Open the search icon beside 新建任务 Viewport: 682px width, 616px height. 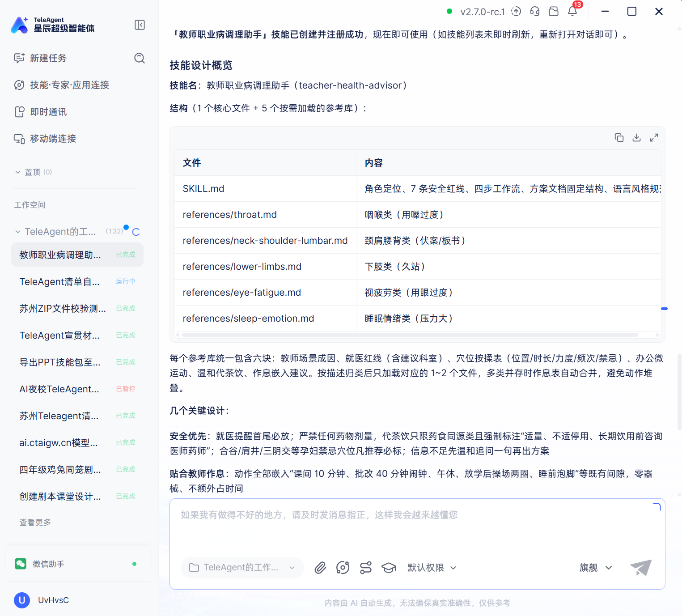[x=140, y=58]
